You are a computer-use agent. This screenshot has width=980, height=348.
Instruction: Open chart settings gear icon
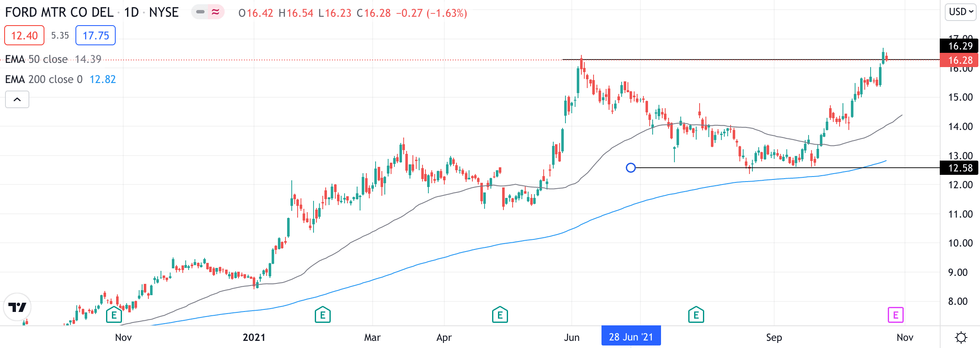point(961,337)
